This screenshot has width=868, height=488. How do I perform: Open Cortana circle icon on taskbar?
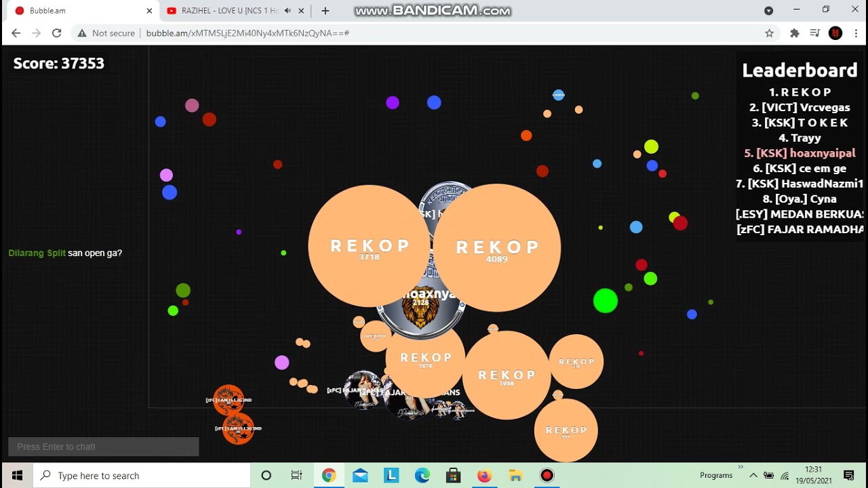[x=266, y=475]
